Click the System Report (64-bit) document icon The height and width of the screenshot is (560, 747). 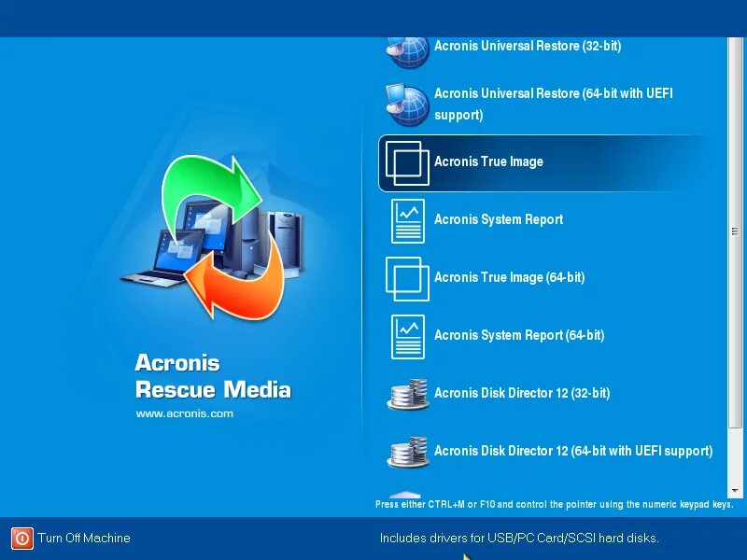coord(408,337)
